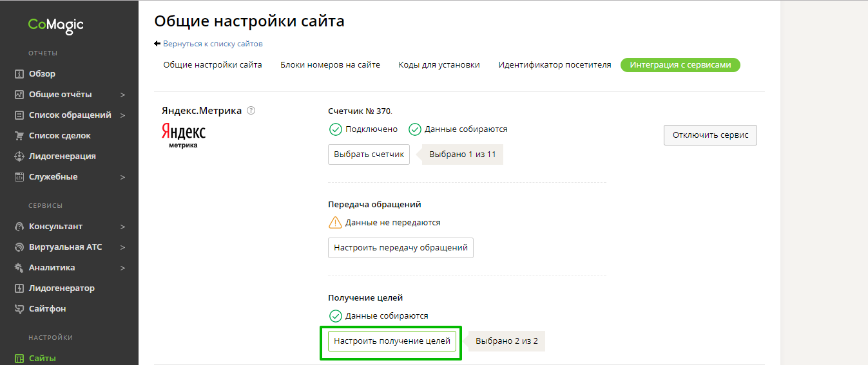The width and height of the screenshot is (868, 365).
Task: Click Настроить передачу обращений button
Action: click(400, 248)
